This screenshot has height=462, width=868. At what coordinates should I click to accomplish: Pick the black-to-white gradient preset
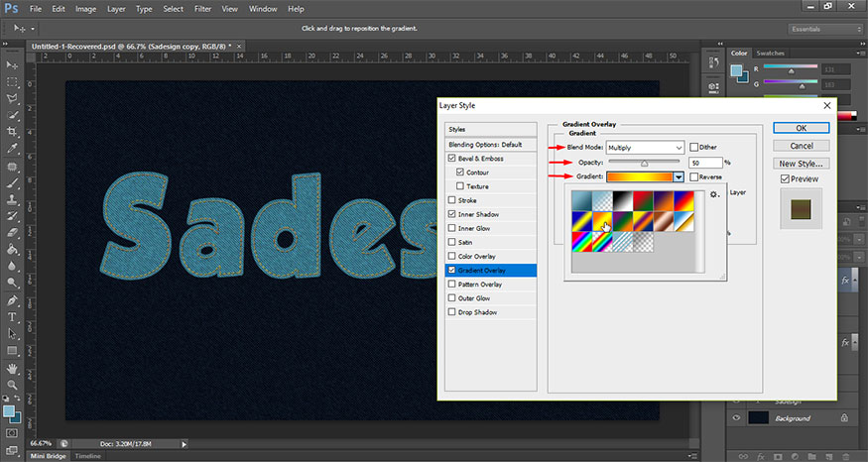pos(623,200)
